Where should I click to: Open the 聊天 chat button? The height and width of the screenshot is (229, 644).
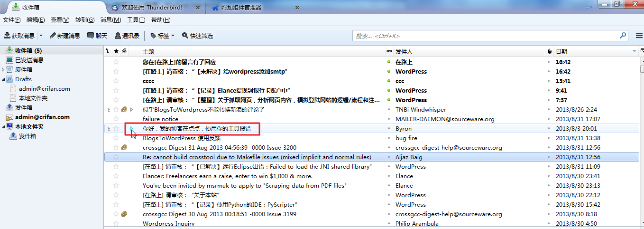pos(97,36)
